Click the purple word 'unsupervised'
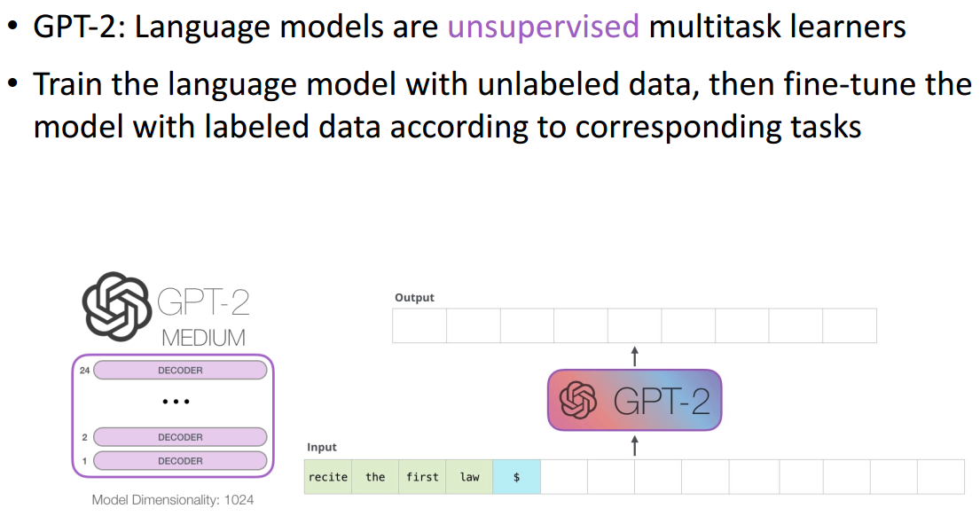This screenshot has height=524, width=980. [x=543, y=27]
